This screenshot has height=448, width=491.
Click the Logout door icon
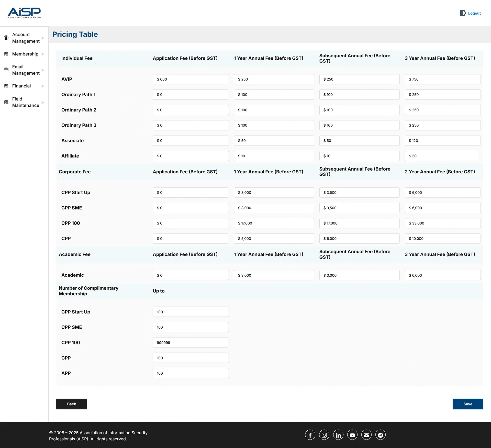[x=463, y=13]
